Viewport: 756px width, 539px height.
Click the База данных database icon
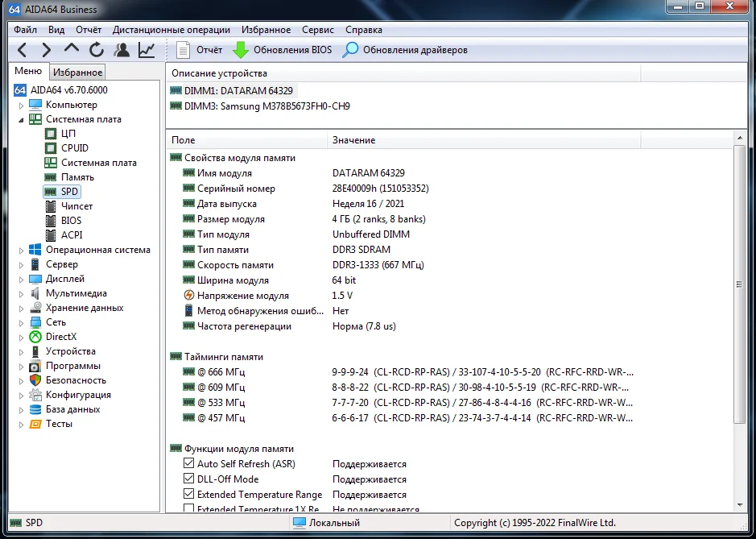tap(35, 409)
